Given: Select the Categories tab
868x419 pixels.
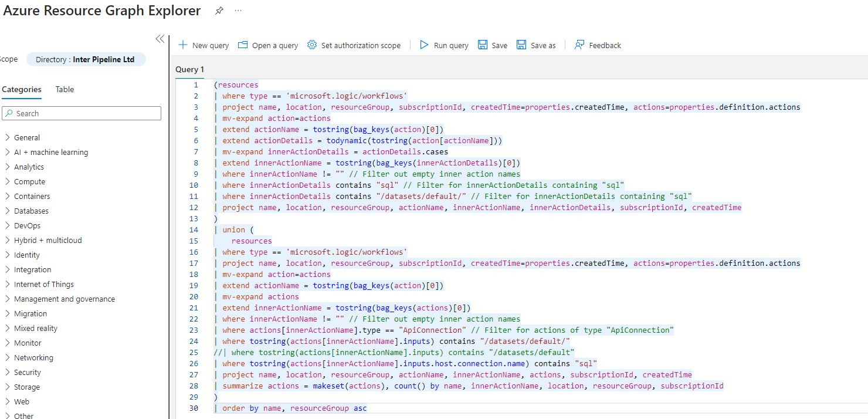Looking at the screenshot, I should point(22,89).
